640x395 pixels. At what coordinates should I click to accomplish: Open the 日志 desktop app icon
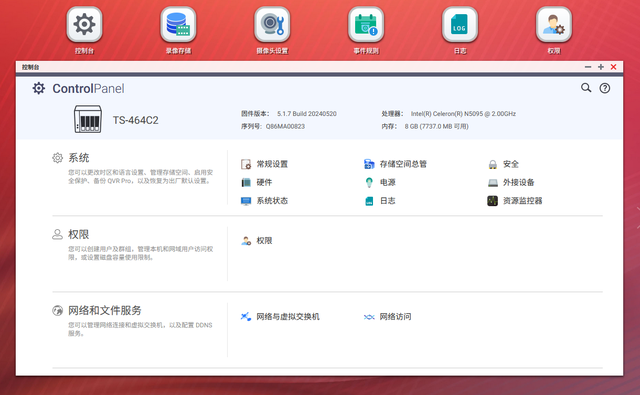click(460, 24)
